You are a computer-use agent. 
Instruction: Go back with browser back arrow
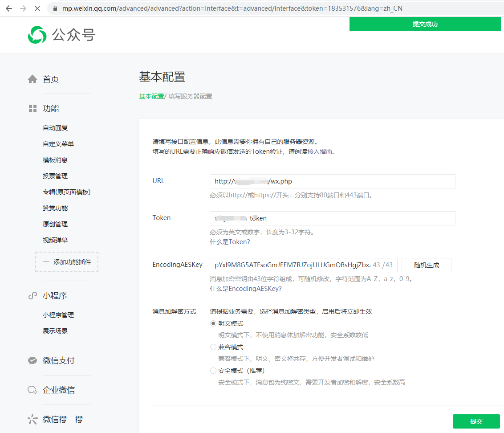[x=9, y=8]
